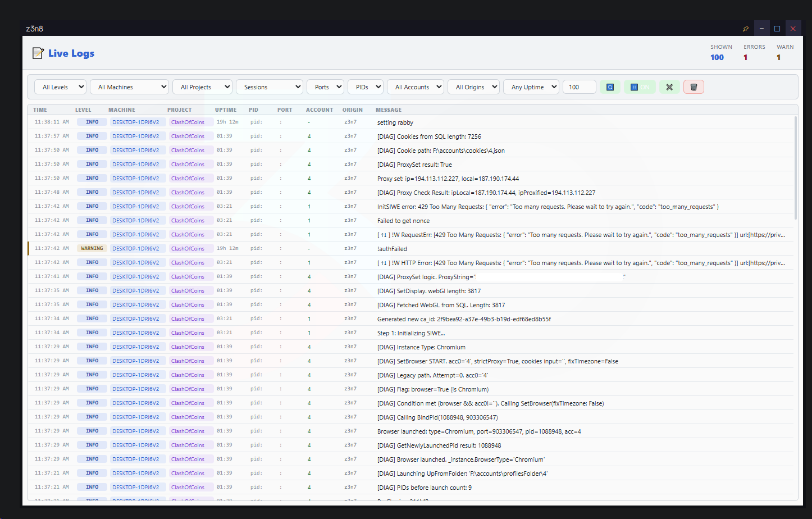Toggle the auto-refresh pause ON button
The width and height of the screenshot is (812, 519).
point(639,87)
